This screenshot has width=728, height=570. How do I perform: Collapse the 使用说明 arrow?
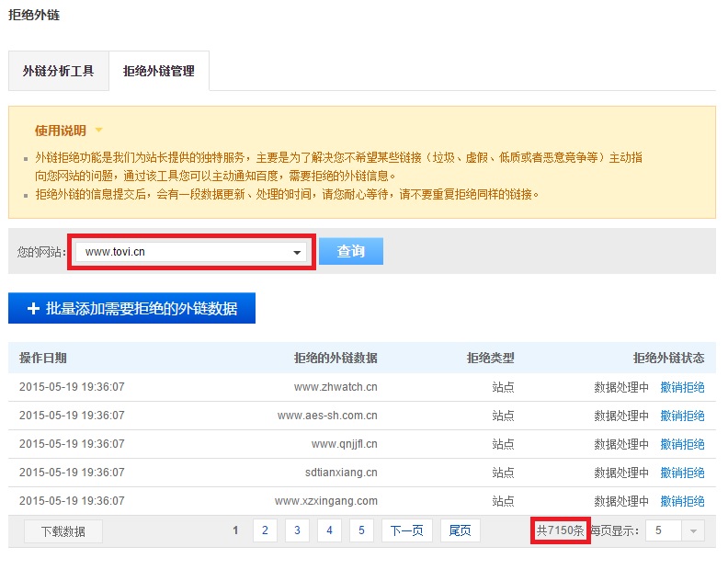98,131
